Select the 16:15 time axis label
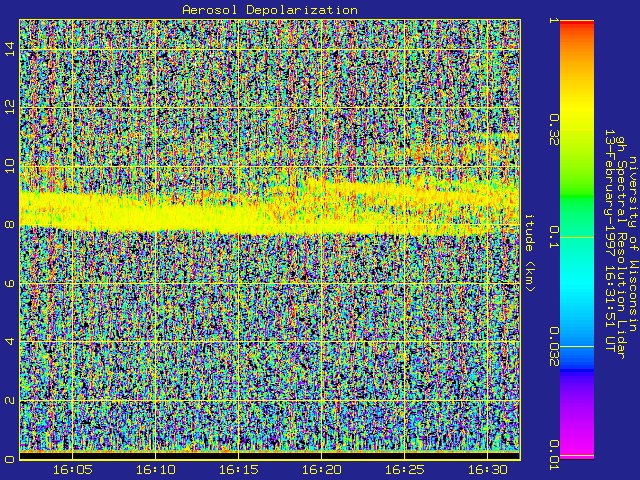Viewport: 640px width, 480px height. [x=238, y=470]
